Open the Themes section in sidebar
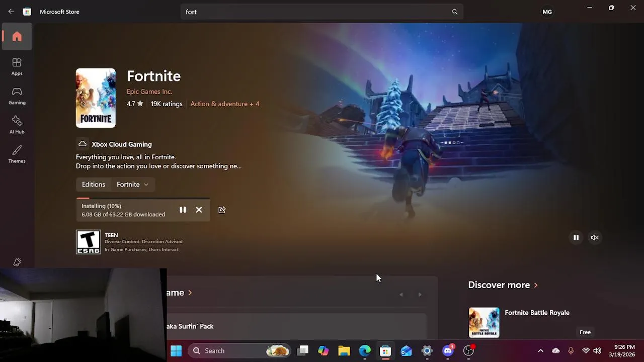 pyautogui.click(x=17, y=154)
